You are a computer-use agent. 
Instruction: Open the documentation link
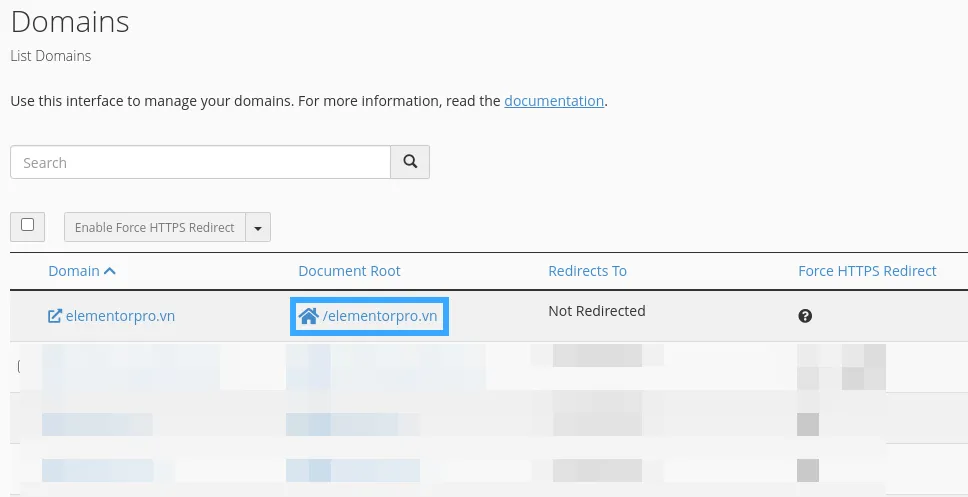pyautogui.click(x=554, y=101)
